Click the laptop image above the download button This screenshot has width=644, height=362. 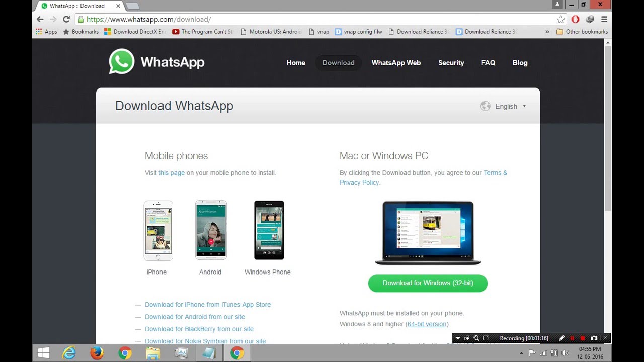coord(428,233)
